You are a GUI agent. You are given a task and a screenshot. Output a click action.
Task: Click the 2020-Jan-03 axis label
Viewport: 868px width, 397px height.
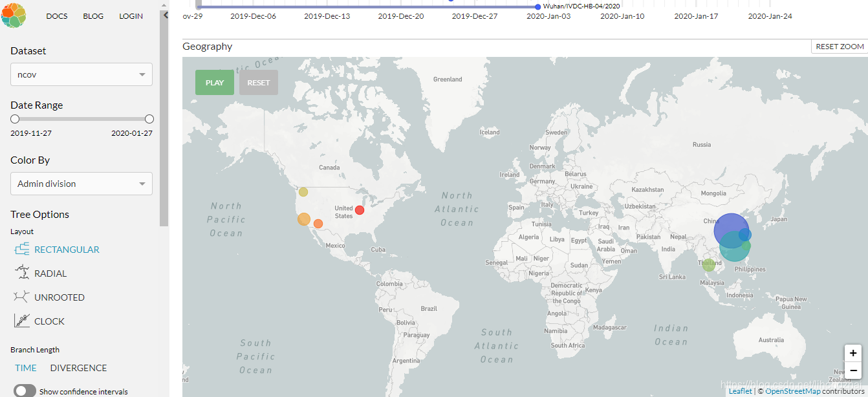[x=548, y=16]
